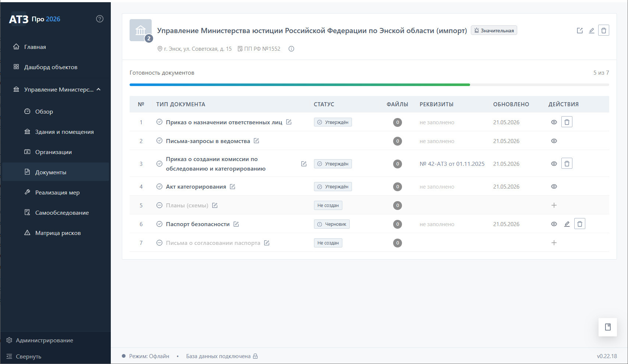Open the 'Организации' sidebar item
This screenshot has width=628, height=364.
coord(56,152)
